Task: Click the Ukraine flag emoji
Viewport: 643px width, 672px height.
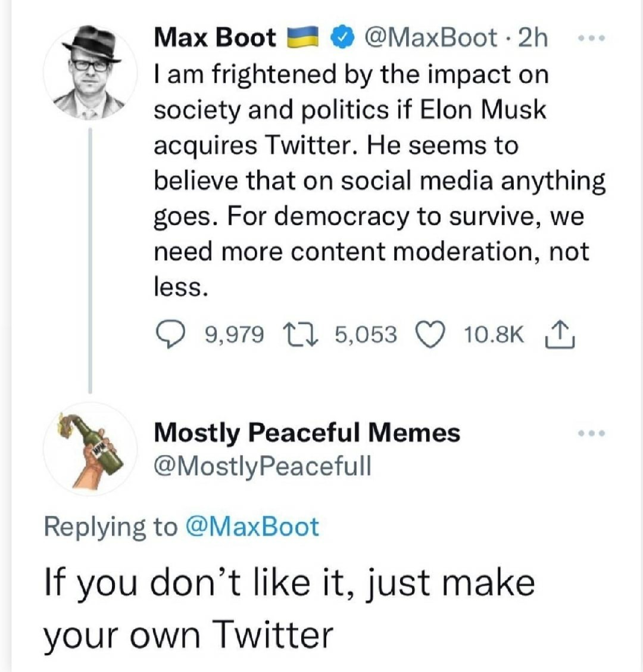Action: click(x=303, y=38)
